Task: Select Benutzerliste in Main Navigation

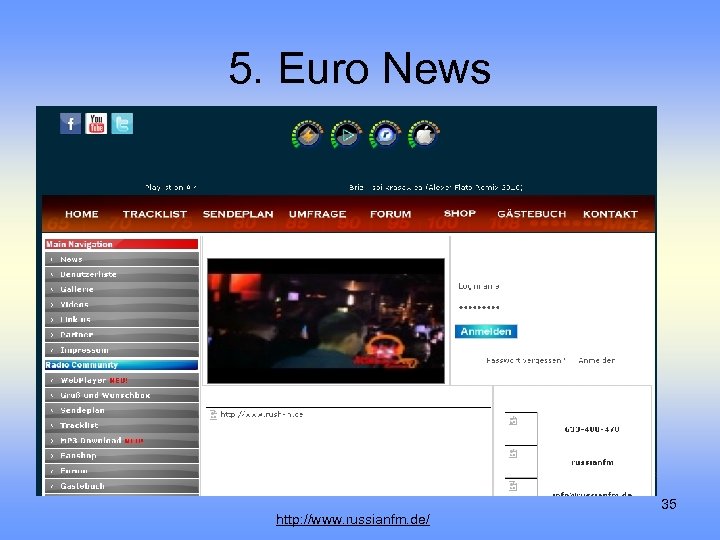Action: pos(122,274)
